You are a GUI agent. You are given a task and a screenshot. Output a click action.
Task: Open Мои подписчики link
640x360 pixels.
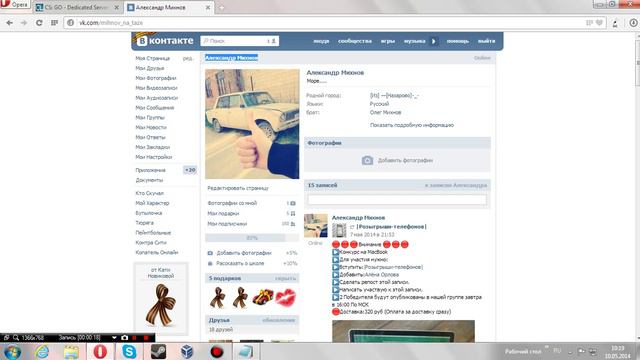coord(227,224)
